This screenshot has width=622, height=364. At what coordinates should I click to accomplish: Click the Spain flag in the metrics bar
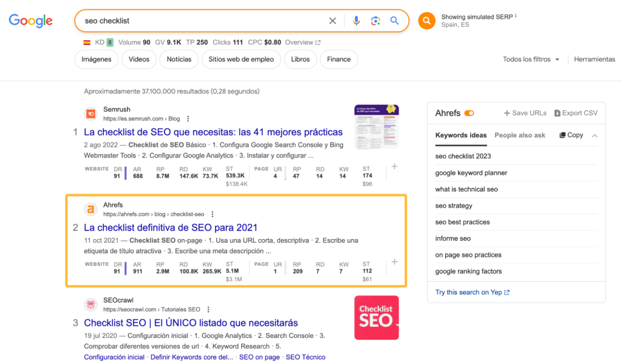pyautogui.click(x=86, y=42)
